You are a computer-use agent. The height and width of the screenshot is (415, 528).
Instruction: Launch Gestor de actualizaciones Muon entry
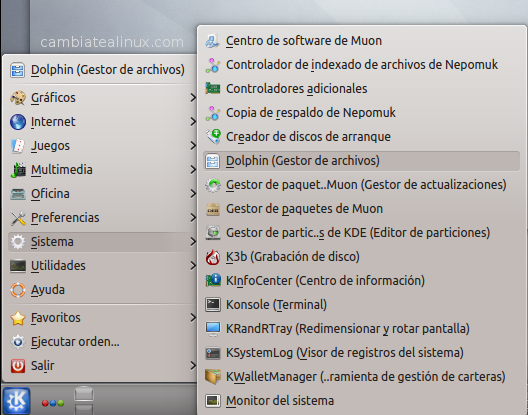[x=361, y=185]
